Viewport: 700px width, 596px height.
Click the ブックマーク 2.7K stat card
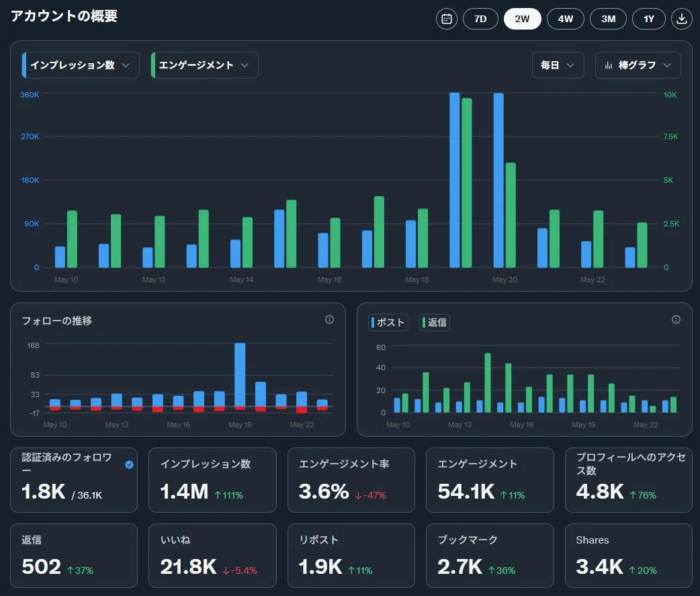[x=490, y=556]
